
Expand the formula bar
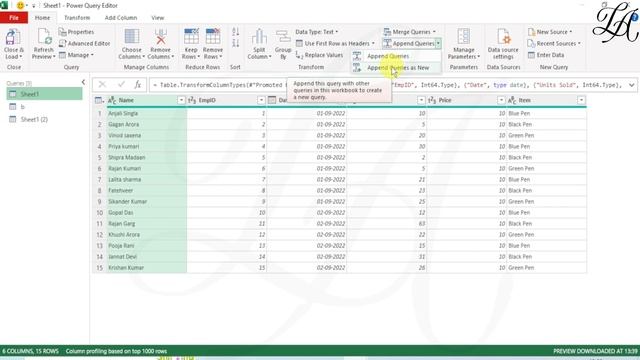(631, 85)
